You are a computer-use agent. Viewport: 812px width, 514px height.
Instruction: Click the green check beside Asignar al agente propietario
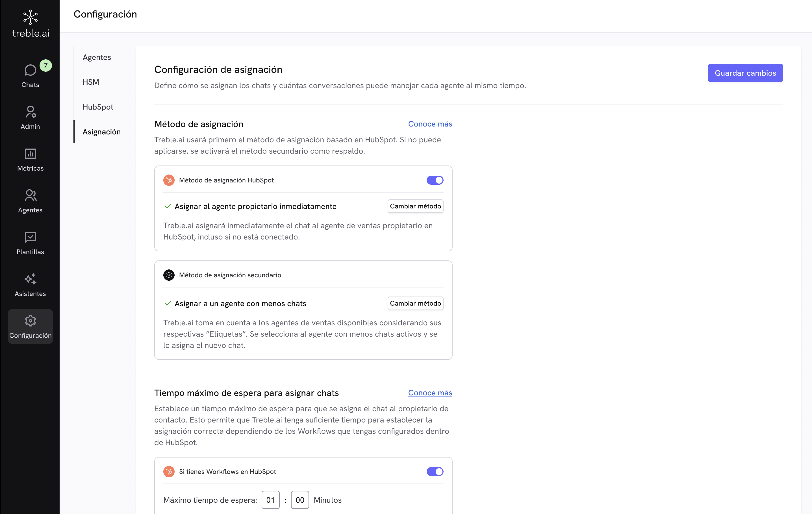[x=168, y=206]
